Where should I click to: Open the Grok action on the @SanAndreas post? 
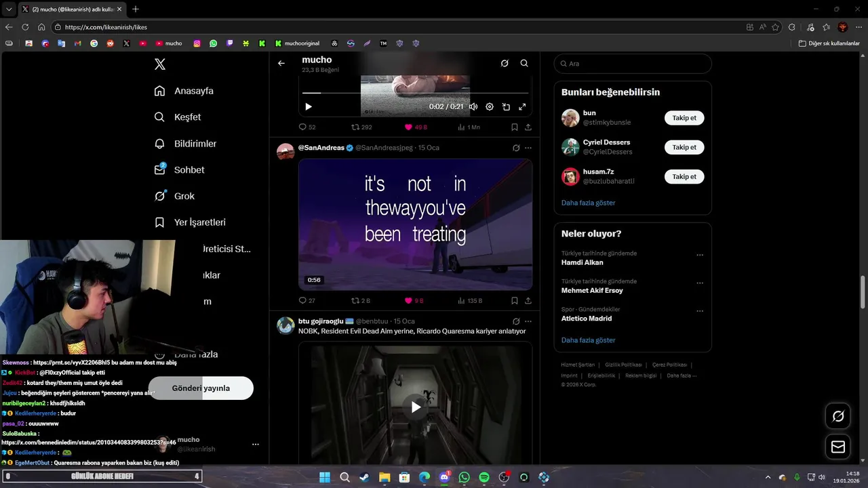point(516,148)
